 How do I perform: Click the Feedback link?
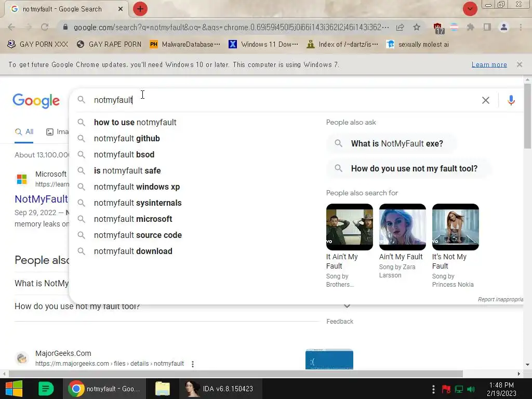point(340,321)
